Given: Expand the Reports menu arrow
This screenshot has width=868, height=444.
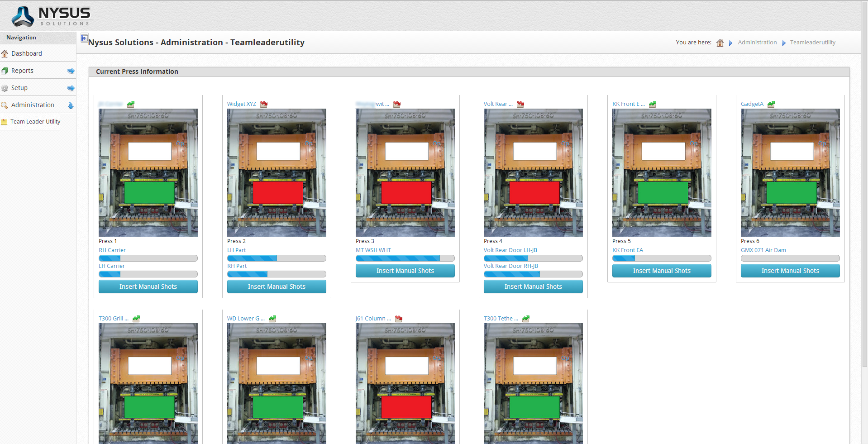Looking at the screenshot, I should pyautogui.click(x=71, y=71).
